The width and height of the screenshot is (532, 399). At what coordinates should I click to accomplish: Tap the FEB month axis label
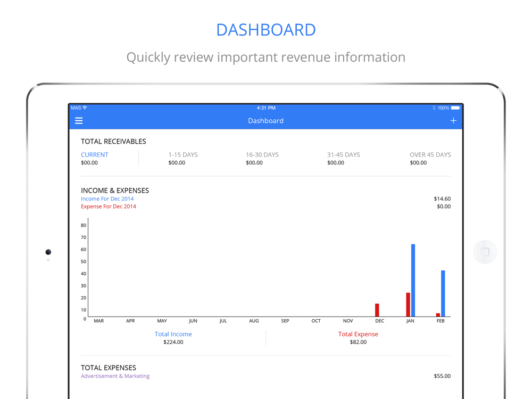point(440,321)
